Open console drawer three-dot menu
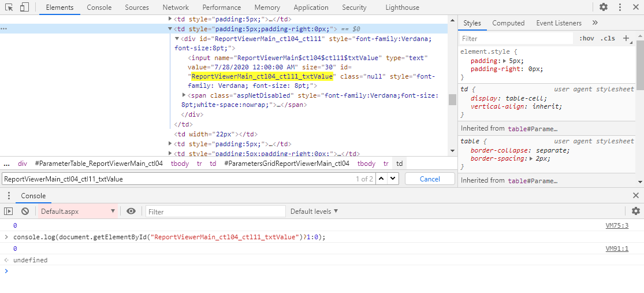Screen dimensions: 644x293 point(8,196)
